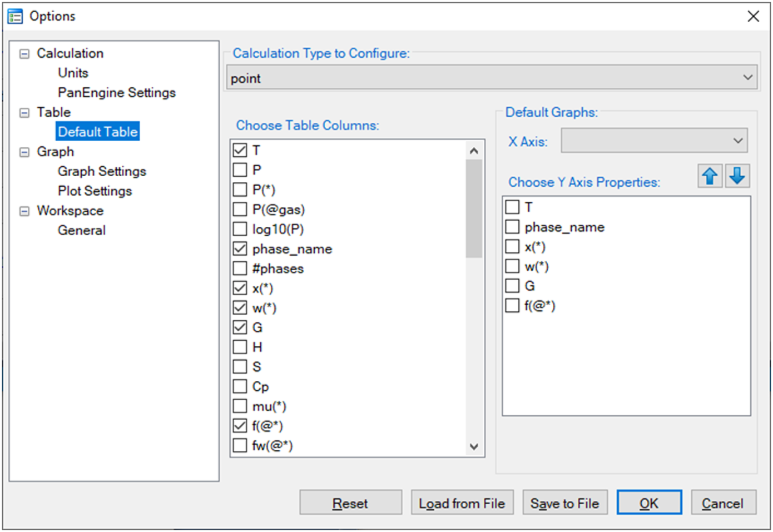
Task: Select PanEngine Settings in the tree
Action: [x=116, y=93]
